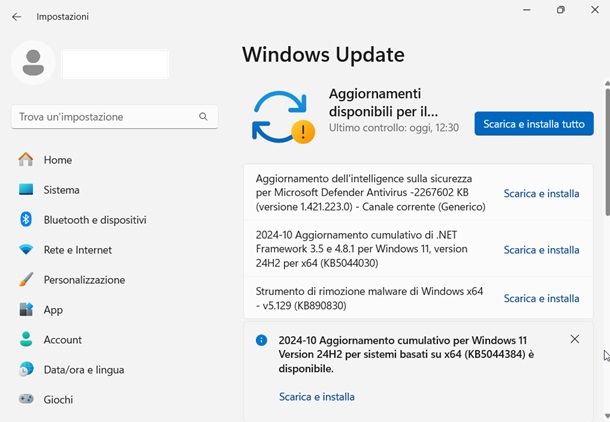Click the Personalizzazione paintbrush icon
The height and width of the screenshot is (422, 610).
click(26, 279)
